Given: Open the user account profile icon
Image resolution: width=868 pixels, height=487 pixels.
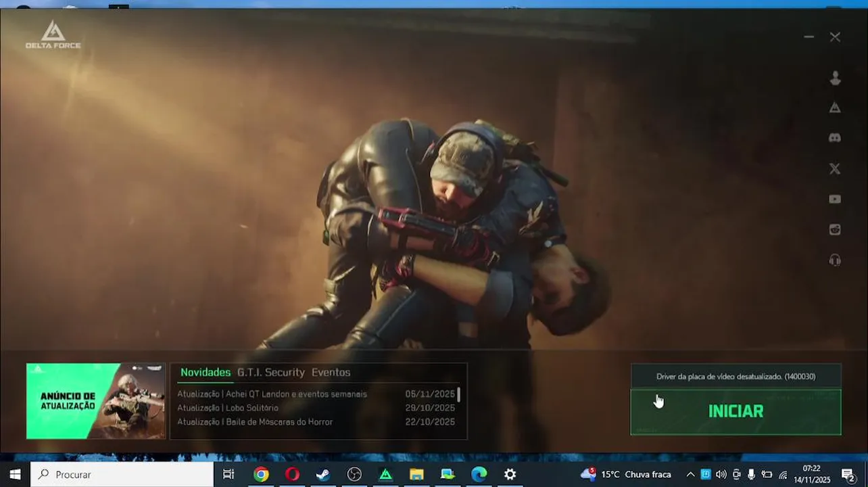Looking at the screenshot, I should point(835,78).
